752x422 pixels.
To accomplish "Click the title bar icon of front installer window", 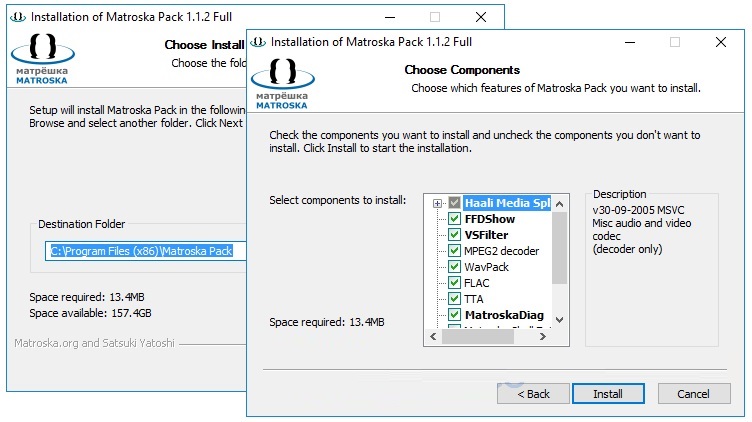I will coord(258,42).
